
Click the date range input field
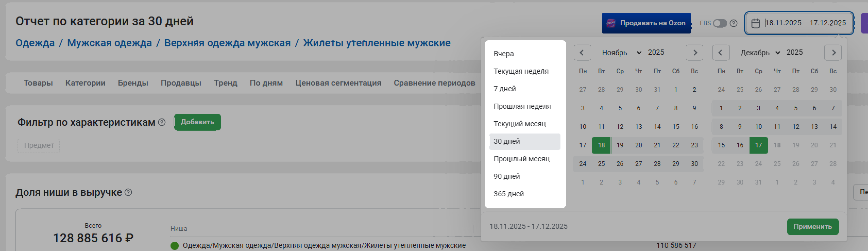click(x=805, y=23)
